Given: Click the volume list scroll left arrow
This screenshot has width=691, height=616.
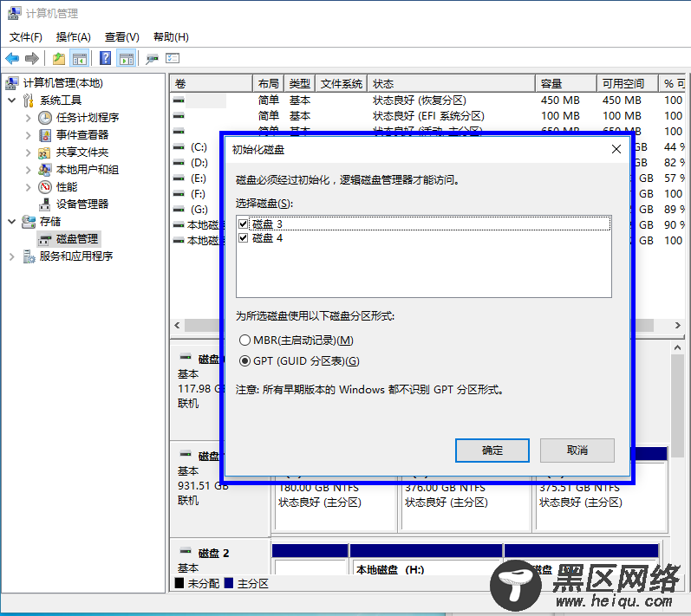Looking at the screenshot, I should (x=177, y=326).
